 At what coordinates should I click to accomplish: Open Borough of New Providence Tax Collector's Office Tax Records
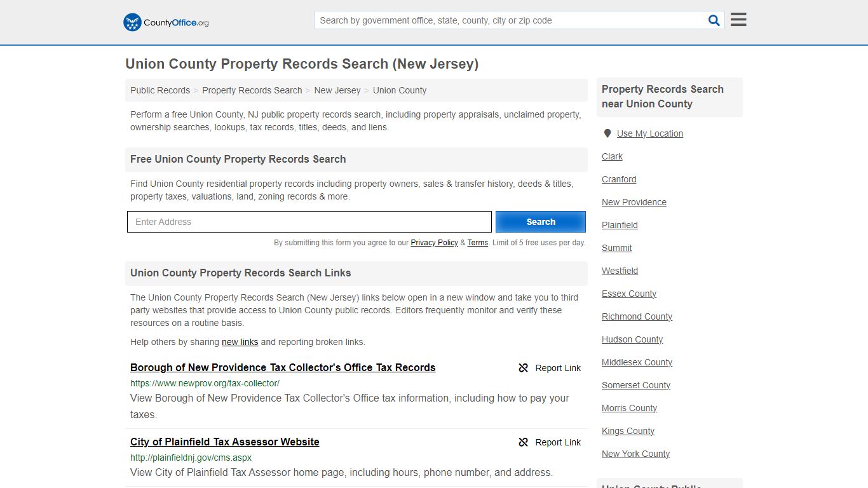pos(283,367)
